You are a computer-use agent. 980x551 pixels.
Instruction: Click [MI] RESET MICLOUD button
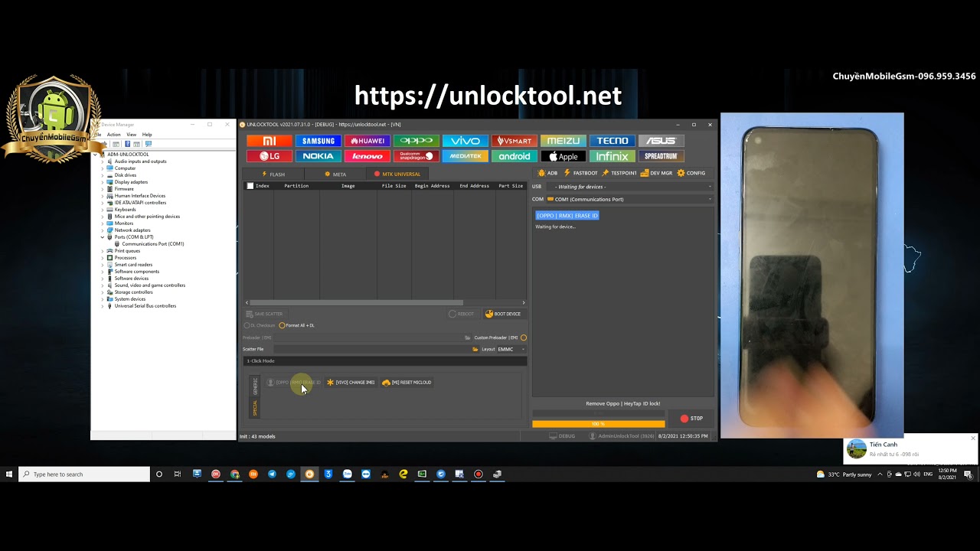[407, 382]
